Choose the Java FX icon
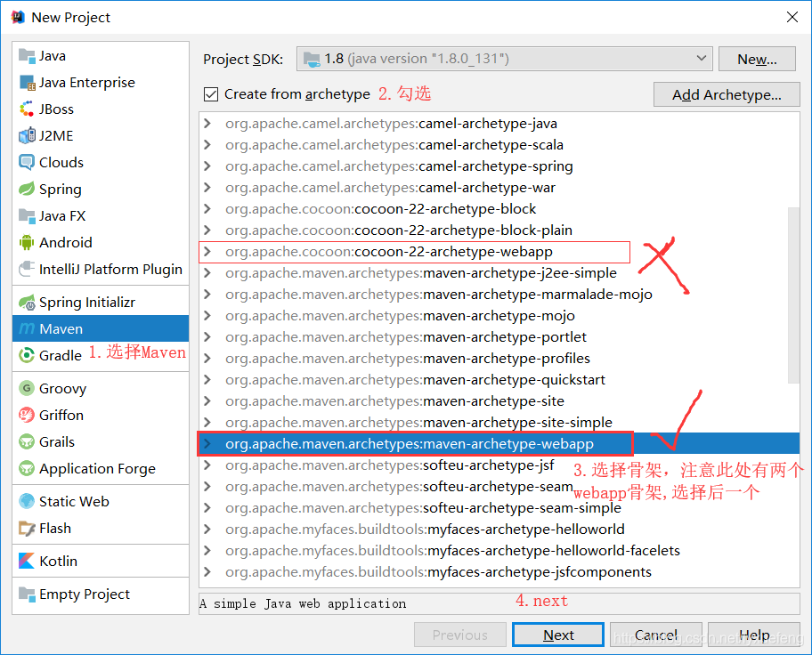The width and height of the screenshot is (812, 655). coord(27,216)
